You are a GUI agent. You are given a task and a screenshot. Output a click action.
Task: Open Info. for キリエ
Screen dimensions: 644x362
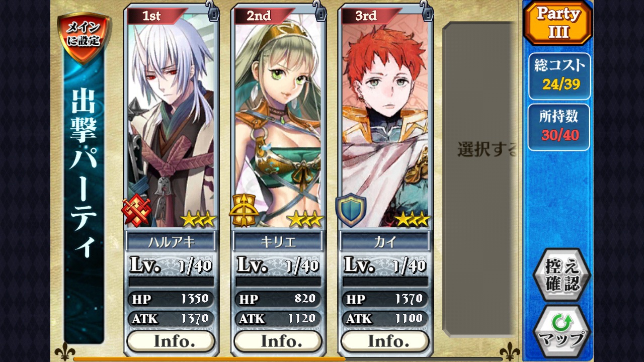coord(278,341)
